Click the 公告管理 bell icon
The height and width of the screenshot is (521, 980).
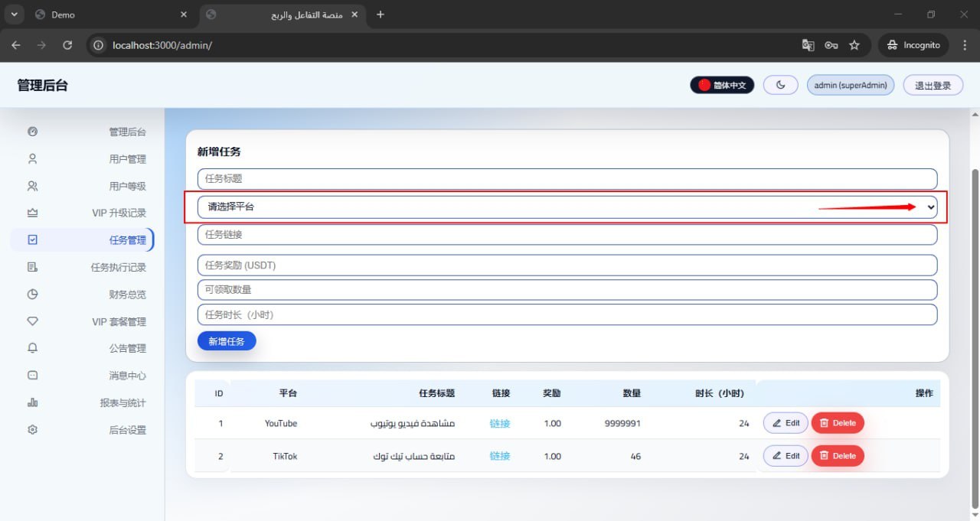coord(32,349)
